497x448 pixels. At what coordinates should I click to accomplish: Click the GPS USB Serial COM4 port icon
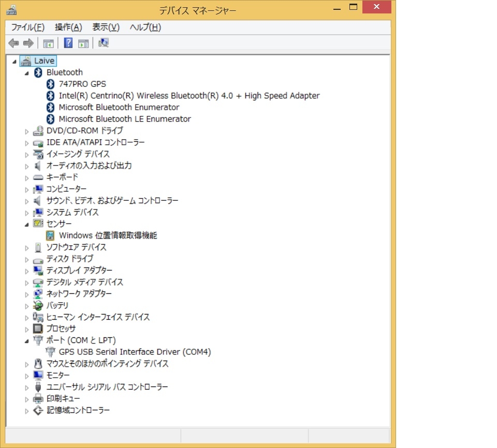(x=50, y=352)
